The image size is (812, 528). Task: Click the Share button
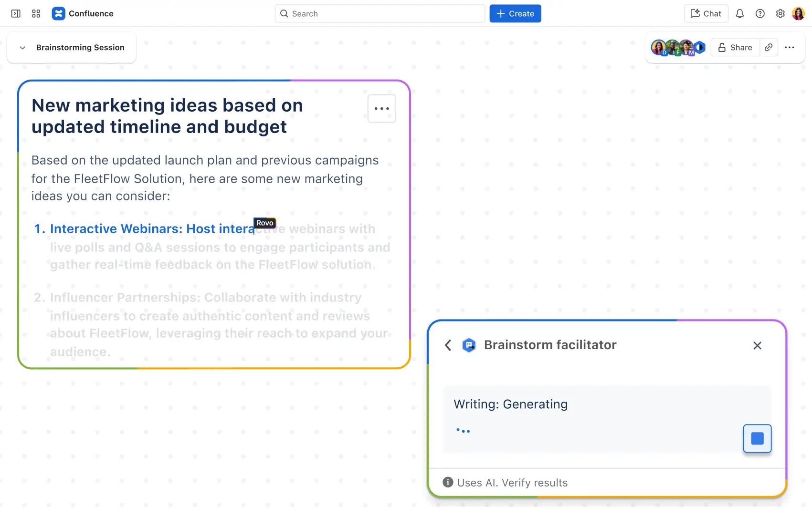pos(735,47)
